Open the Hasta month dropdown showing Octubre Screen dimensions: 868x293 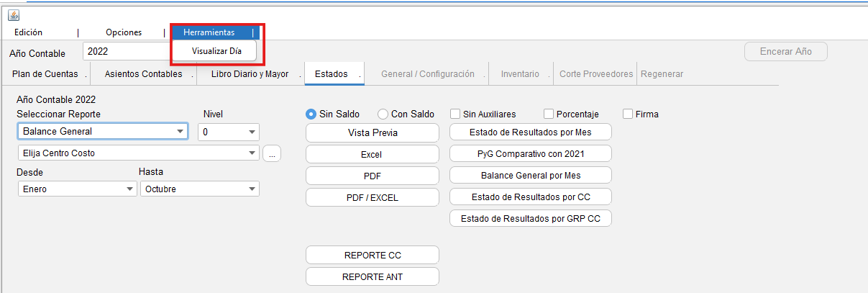[199, 189]
